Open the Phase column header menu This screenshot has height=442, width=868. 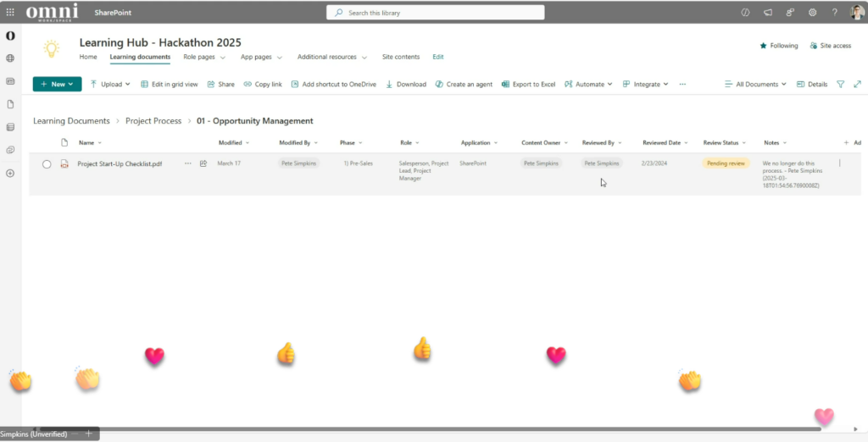coord(351,143)
